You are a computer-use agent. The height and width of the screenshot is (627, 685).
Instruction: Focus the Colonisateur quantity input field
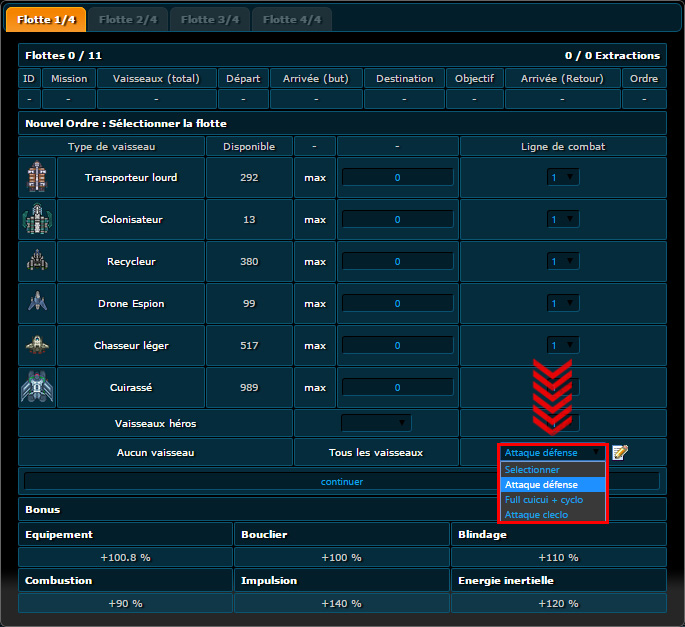point(397,220)
